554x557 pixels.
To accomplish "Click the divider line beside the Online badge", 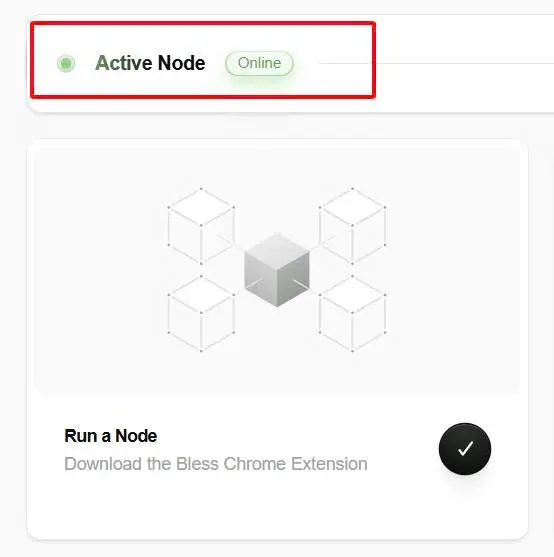I will pos(436,63).
